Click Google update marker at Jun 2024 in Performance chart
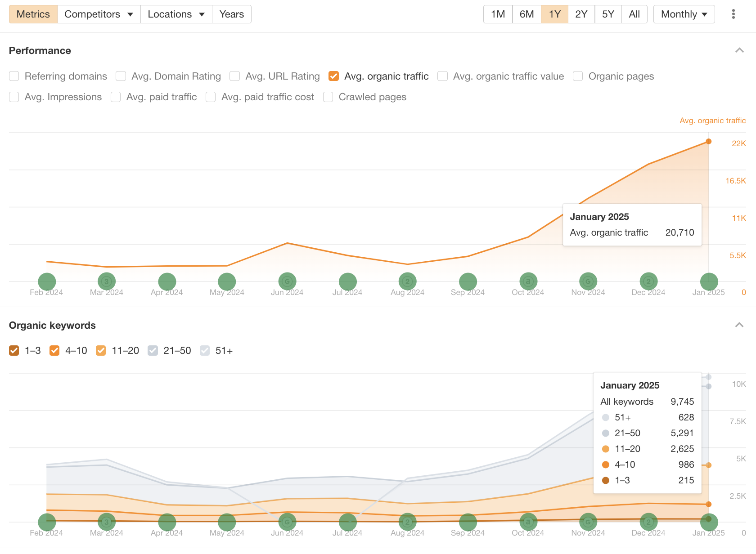Screen dimensions: 756x554 point(287,281)
